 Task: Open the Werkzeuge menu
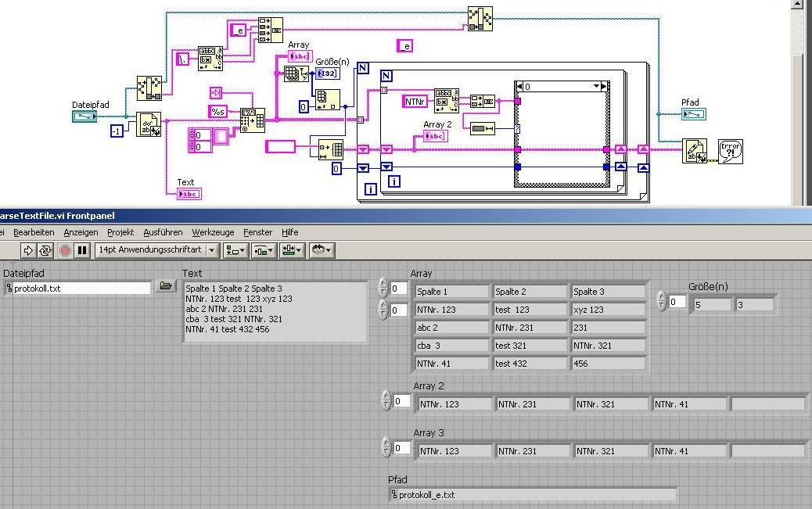click(x=213, y=232)
